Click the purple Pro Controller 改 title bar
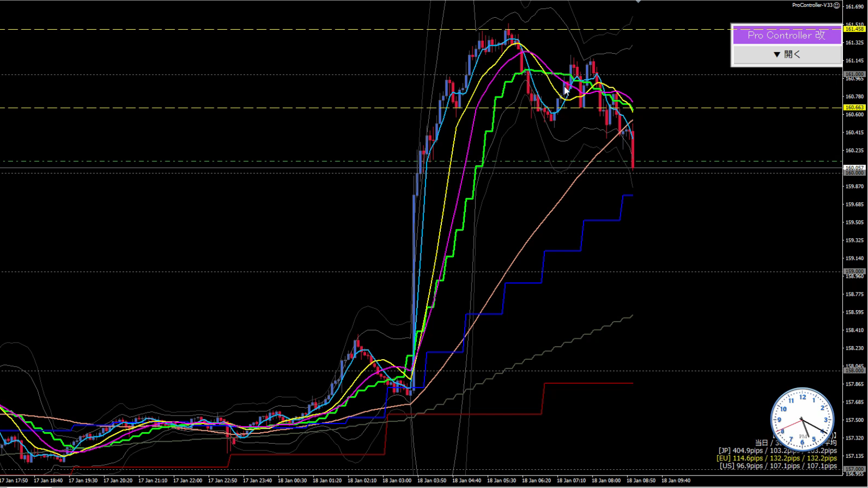This screenshot has height=488, width=868. click(787, 35)
